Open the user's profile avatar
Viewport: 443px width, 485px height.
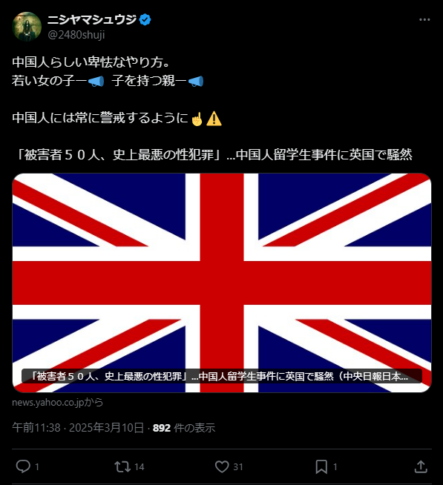pyautogui.click(x=27, y=26)
